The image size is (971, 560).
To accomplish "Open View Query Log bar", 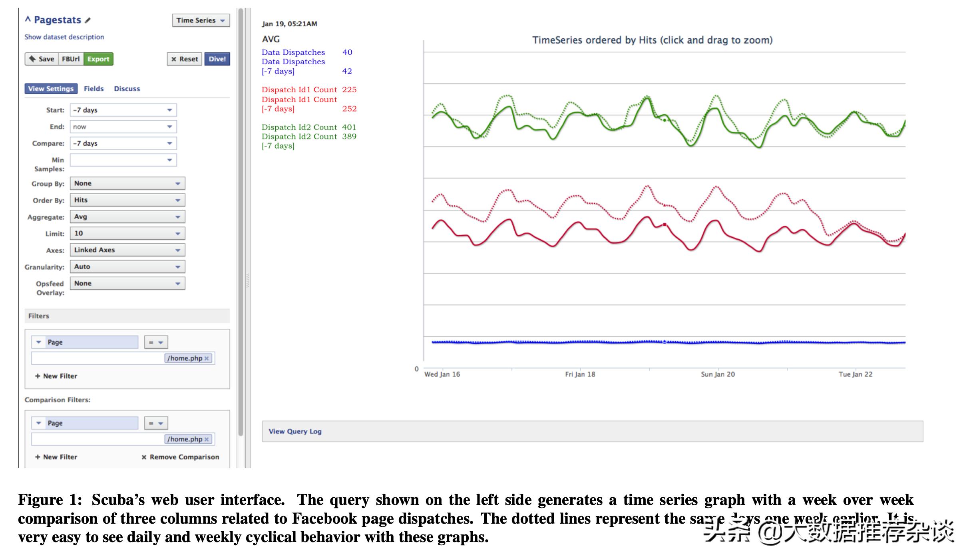I will point(295,431).
